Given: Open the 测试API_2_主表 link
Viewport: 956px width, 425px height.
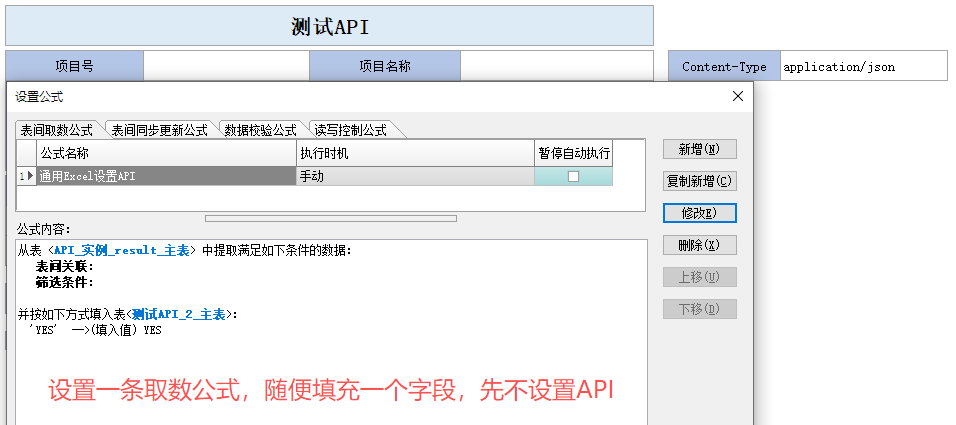Looking at the screenshot, I should click(x=180, y=314).
